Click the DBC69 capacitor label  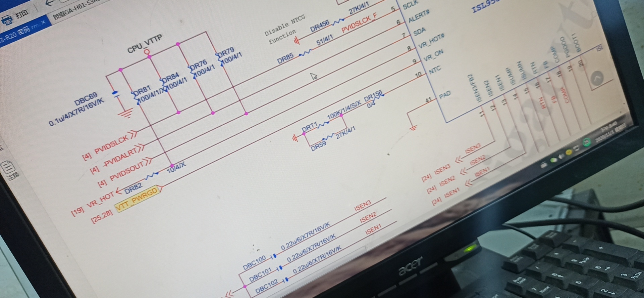click(x=86, y=100)
